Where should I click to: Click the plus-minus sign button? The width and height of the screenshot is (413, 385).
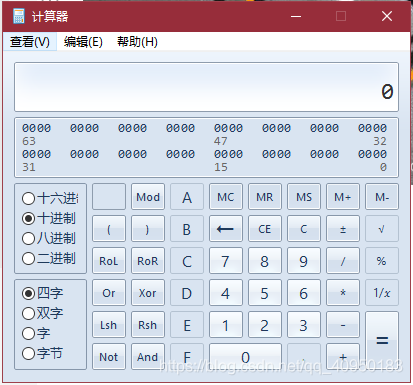(x=343, y=229)
